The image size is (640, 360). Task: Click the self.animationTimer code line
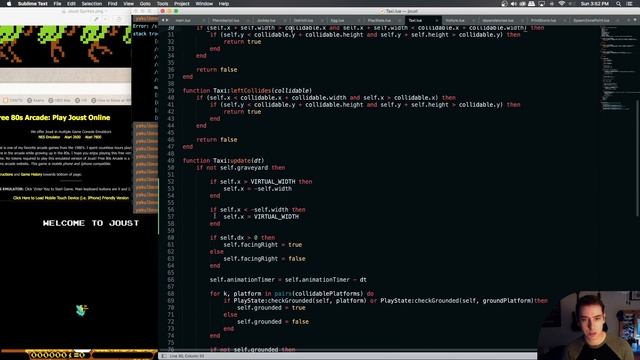tap(288, 280)
